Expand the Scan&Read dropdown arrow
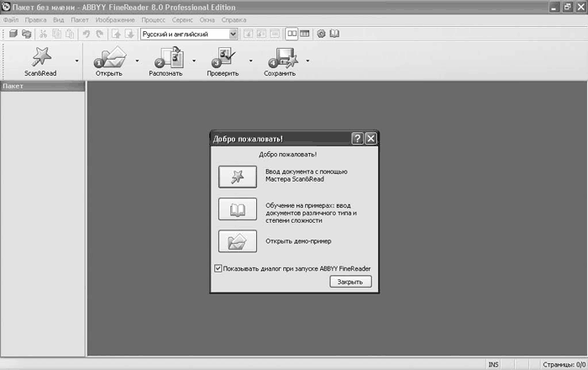Image resolution: width=588 pixels, height=370 pixels. (x=77, y=61)
